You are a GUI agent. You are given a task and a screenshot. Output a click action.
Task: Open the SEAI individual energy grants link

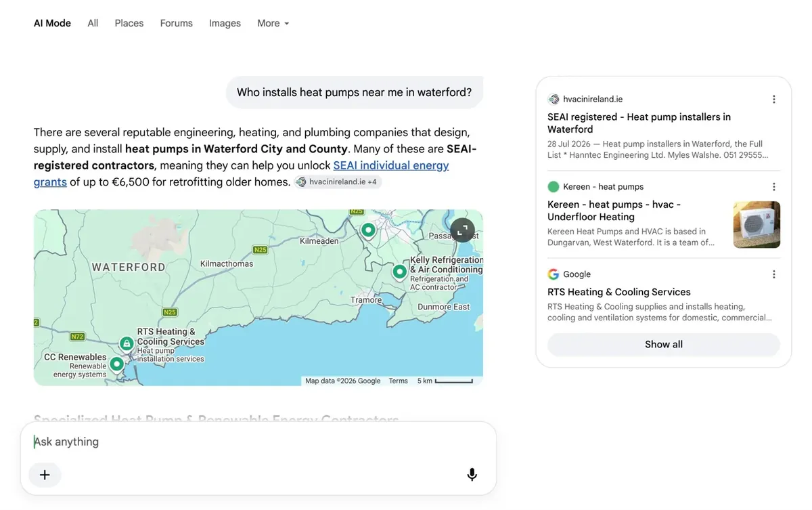coord(391,165)
